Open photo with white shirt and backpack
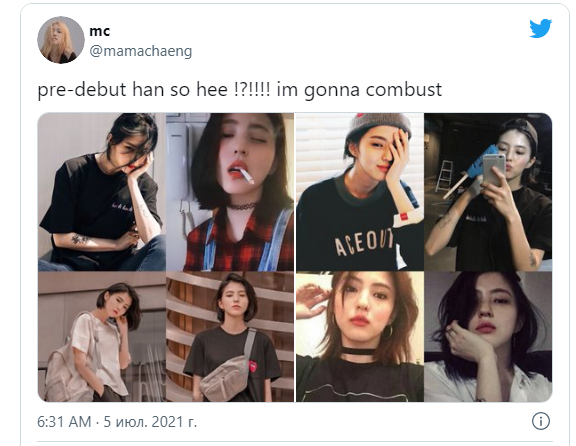This screenshot has height=446, width=576. pyautogui.click(x=102, y=337)
